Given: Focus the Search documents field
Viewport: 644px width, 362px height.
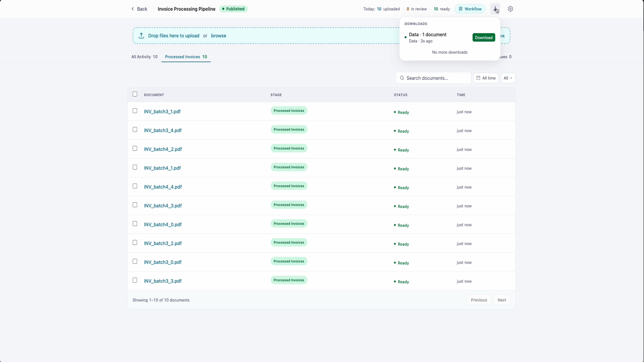Looking at the screenshot, I should click(x=433, y=78).
